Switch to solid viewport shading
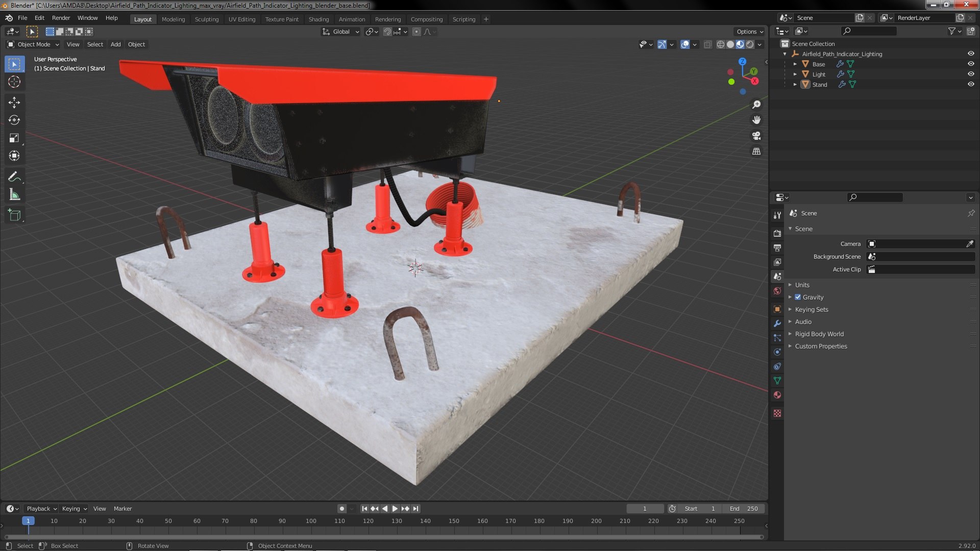This screenshot has height=551, width=980. (730, 44)
